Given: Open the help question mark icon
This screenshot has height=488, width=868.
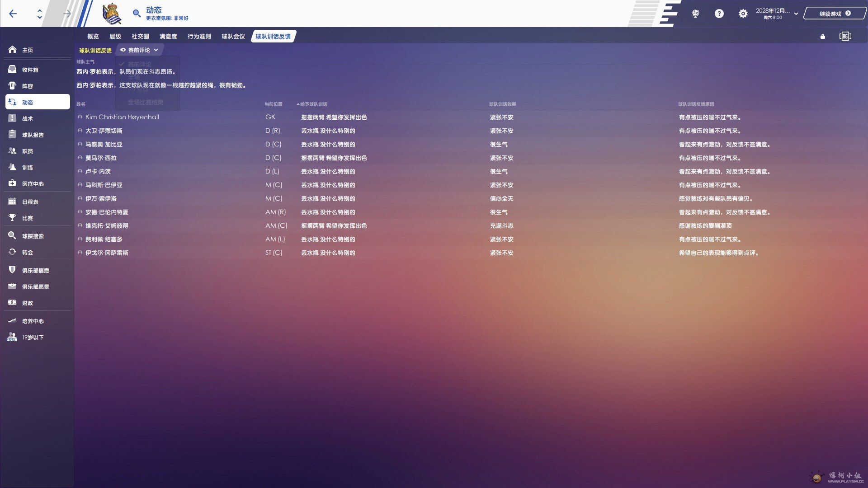Looking at the screenshot, I should pos(719,14).
